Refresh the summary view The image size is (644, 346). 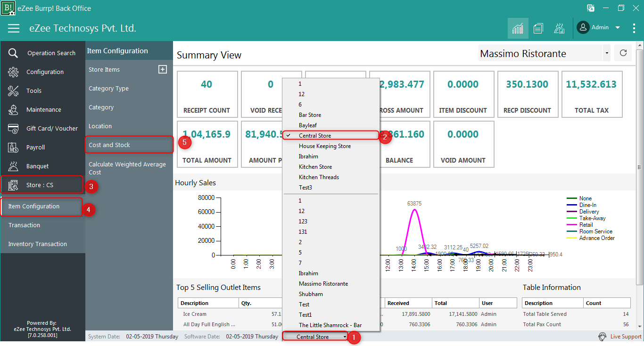click(x=623, y=53)
